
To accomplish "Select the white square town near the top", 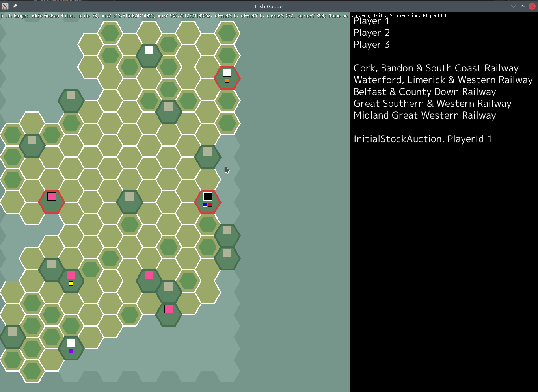I will click(149, 50).
